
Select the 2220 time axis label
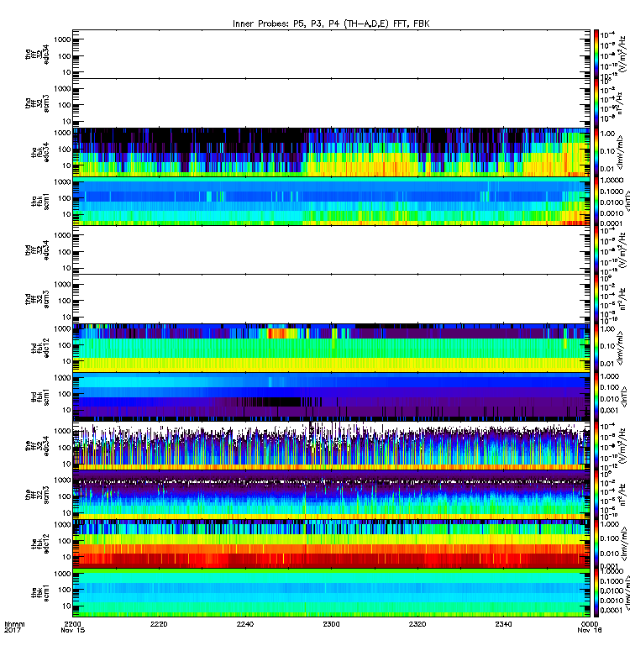[x=159, y=624]
